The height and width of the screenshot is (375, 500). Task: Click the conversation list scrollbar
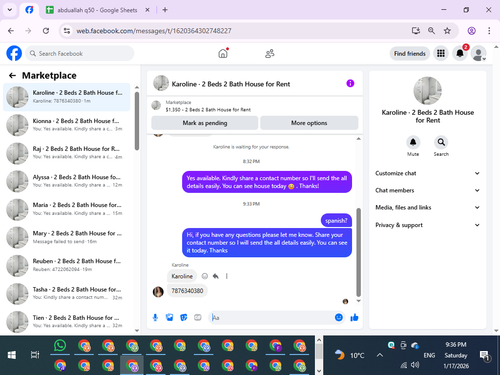pyautogui.click(x=137, y=121)
